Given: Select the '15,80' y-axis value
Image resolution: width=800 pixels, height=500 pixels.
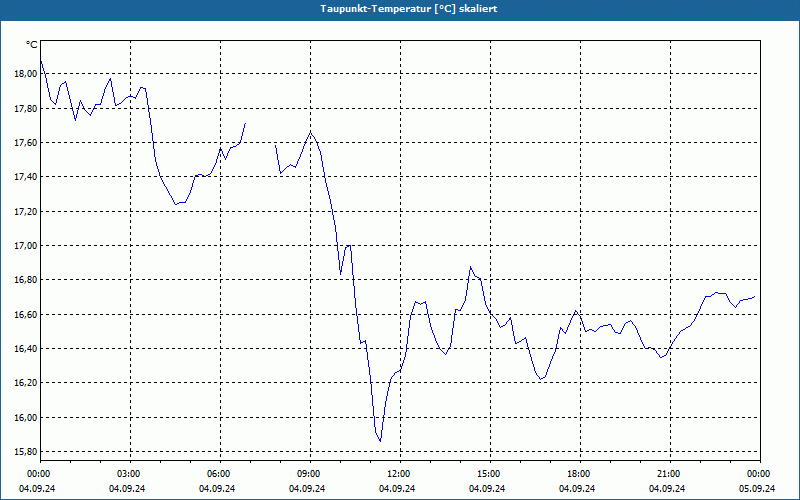Looking at the screenshot, I should click(27, 452).
